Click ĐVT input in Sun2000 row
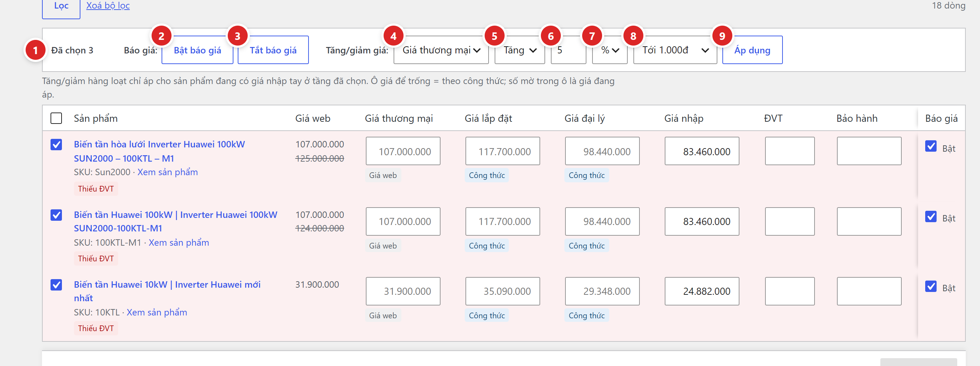This screenshot has width=980, height=366. coord(790,151)
